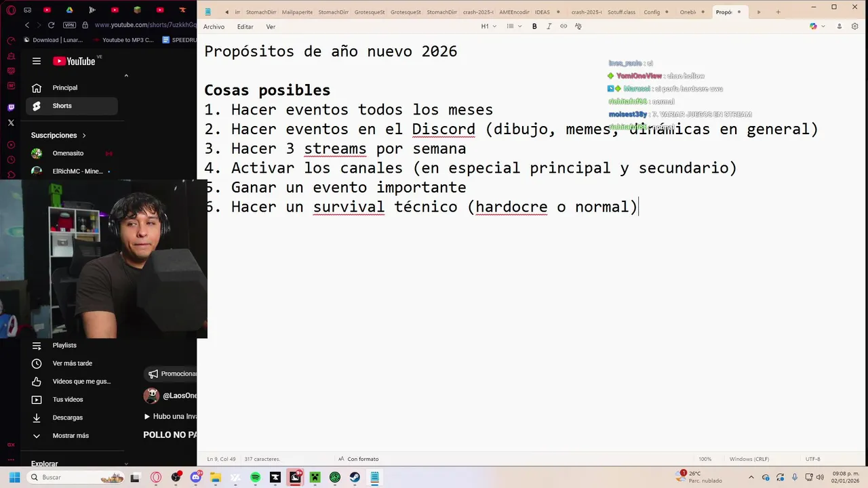Viewport: 868px width, 488px height.
Task: Switch to the Mailpaperite tab
Action: click(297, 12)
